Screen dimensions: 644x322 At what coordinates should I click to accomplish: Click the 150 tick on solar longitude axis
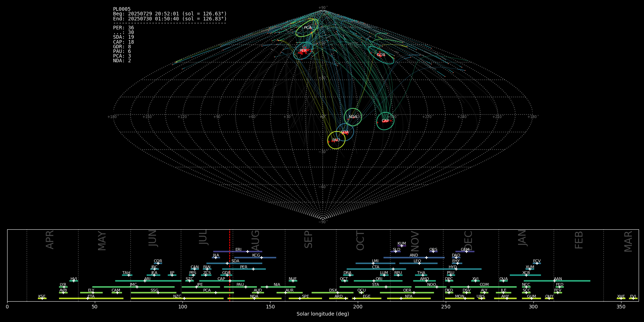pos(270,307)
